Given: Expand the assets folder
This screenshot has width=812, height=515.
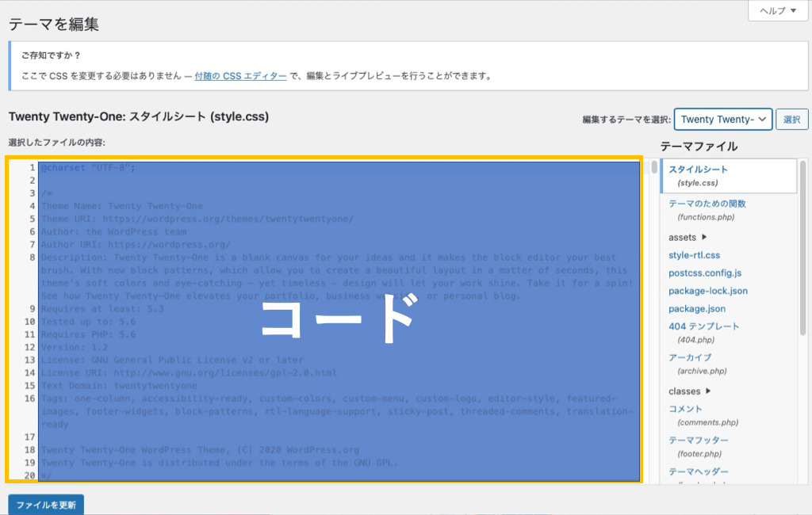Looking at the screenshot, I should (688, 237).
